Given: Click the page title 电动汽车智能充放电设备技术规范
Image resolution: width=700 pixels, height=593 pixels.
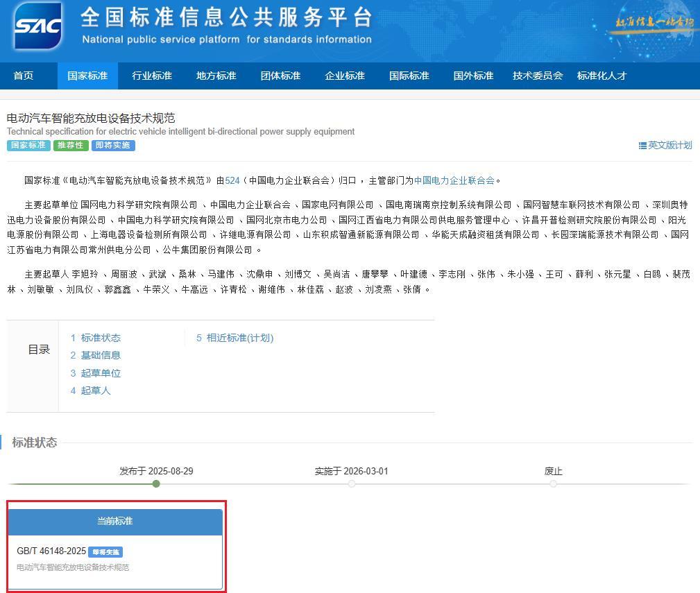Looking at the screenshot, I should click(91, 118).
